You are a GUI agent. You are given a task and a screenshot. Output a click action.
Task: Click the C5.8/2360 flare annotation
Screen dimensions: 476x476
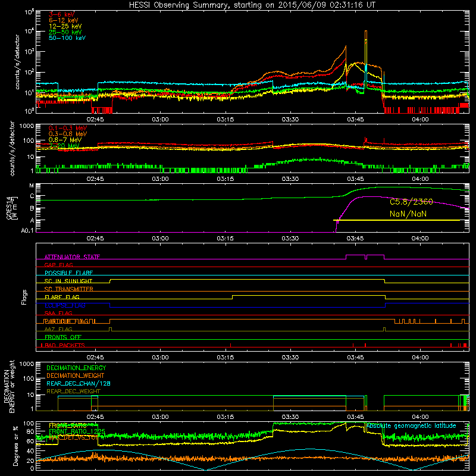(x=411, y=202)
